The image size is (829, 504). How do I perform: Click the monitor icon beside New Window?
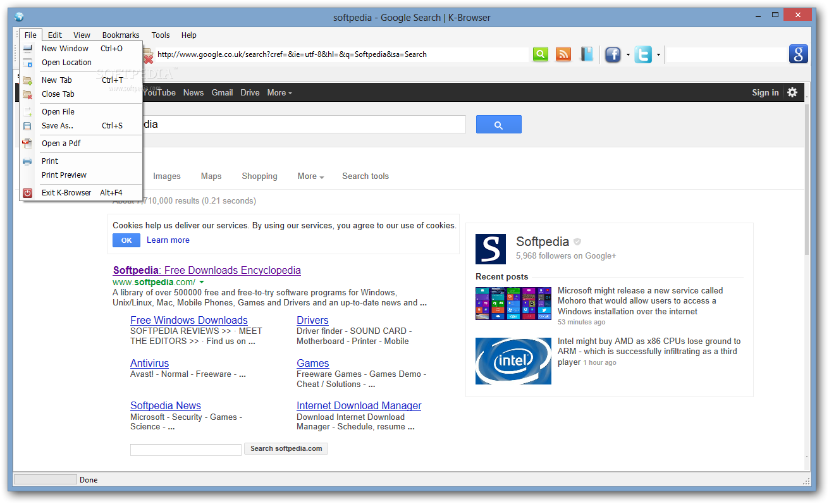tap(28, 49)
